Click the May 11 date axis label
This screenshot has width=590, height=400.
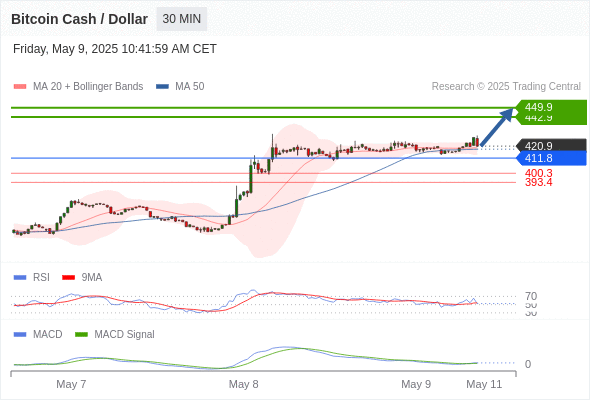point(484,384)
